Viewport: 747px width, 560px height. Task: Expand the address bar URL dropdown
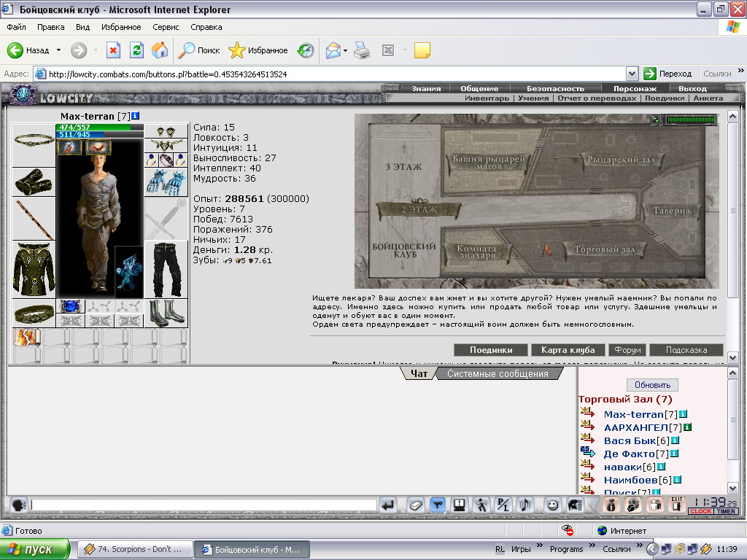(632, 74)
